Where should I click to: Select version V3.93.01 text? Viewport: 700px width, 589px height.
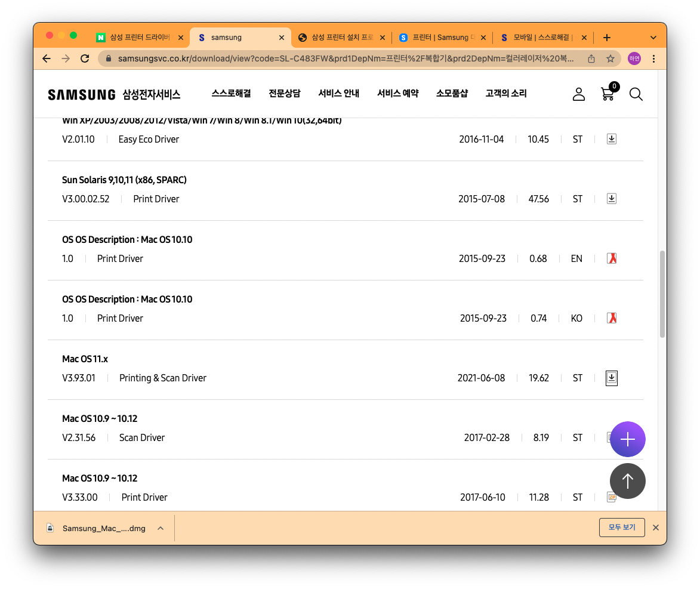[x=79, y=378]
